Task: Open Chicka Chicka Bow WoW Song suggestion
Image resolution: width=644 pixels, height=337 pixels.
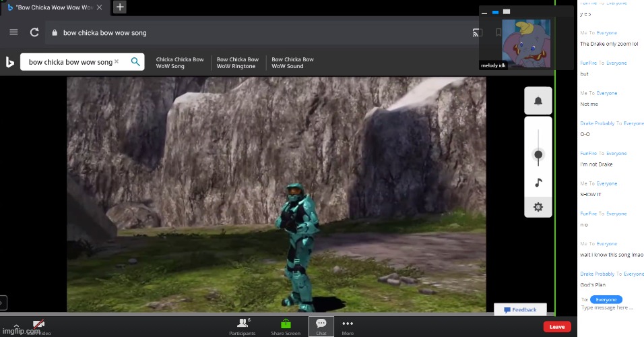Action: 180,63
